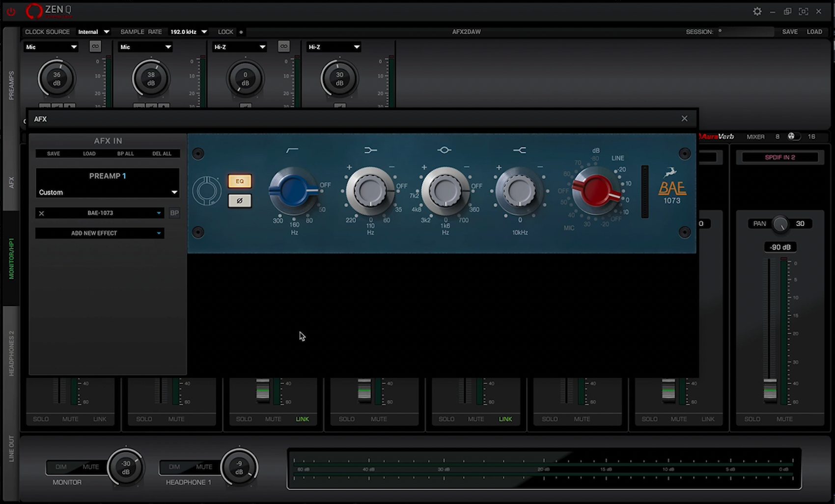Switch the mixer 8/16 channel toggle
Image resolution: width=835 pixels, height=504 pixels.
click(x=794, y=137)
